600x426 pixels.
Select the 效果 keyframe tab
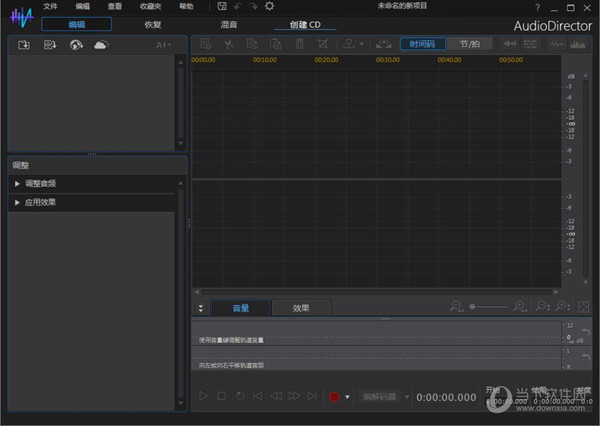pos(301,308)
